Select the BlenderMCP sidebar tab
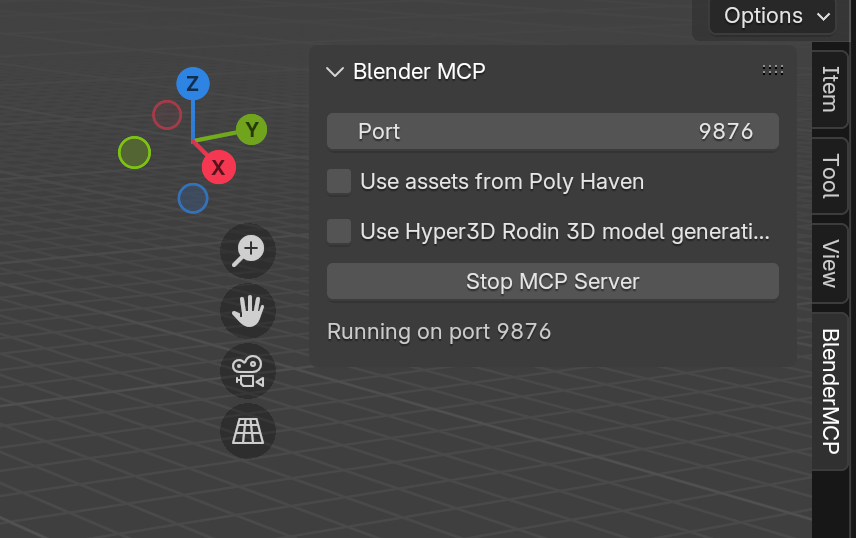The height and width of the screenshot is (538, 856). click(x=830, y=391)
